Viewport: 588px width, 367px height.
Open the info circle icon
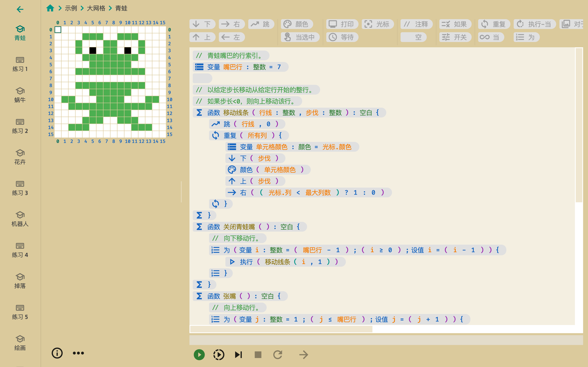[x=57, y=353]
